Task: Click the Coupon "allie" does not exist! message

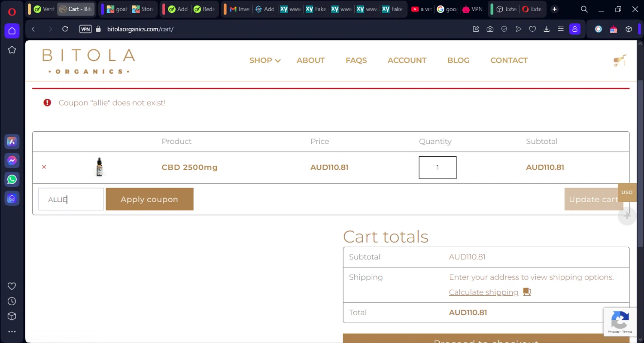Action: point(112,103)
